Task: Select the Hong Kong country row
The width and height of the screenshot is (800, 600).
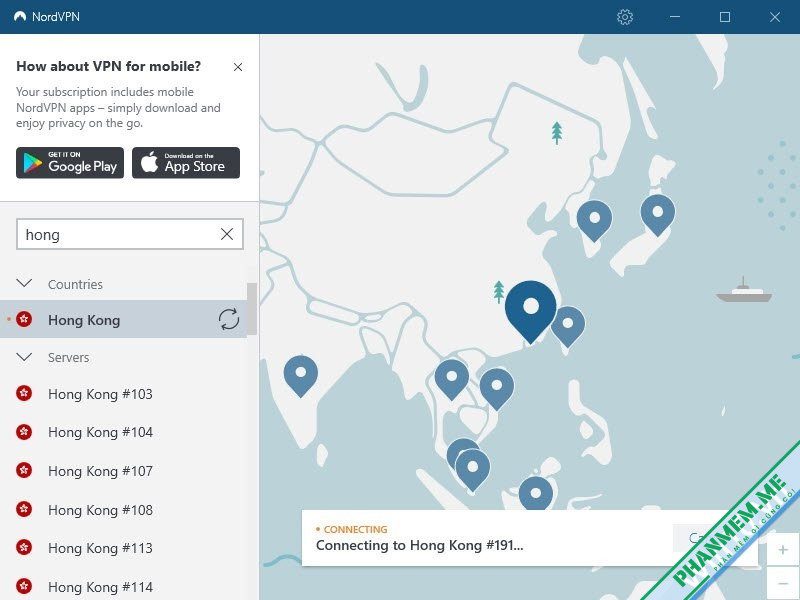Action: (x=123, y=319)
